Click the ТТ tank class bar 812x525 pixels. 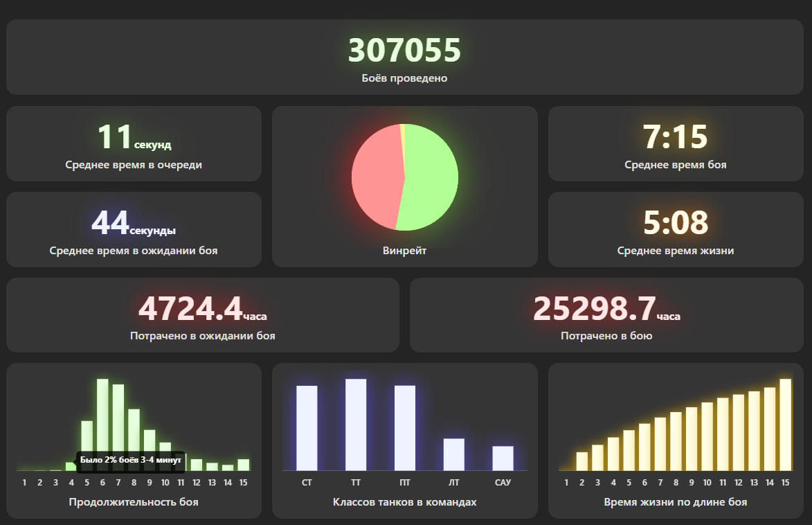click(356, 425)
